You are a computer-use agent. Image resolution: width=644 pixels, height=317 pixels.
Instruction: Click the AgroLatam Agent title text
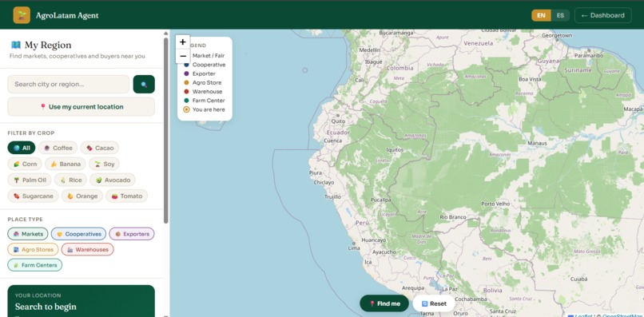pos(67,16)
